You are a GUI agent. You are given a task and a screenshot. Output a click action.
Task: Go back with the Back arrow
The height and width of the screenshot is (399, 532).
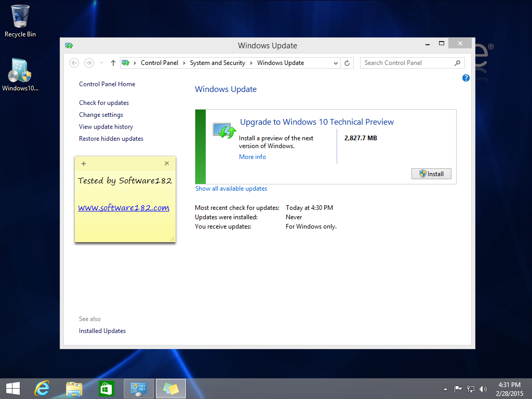click(x=74, y=63)
